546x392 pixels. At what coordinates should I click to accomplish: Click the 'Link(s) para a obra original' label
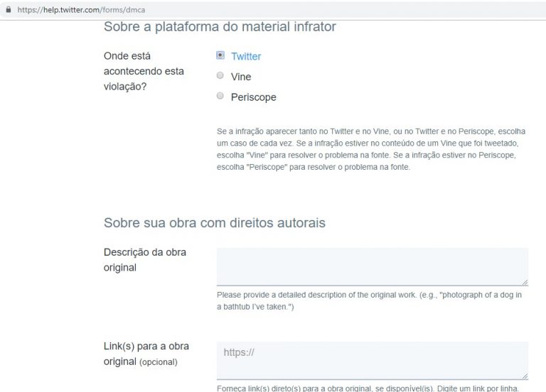click(x=146, y=354)
